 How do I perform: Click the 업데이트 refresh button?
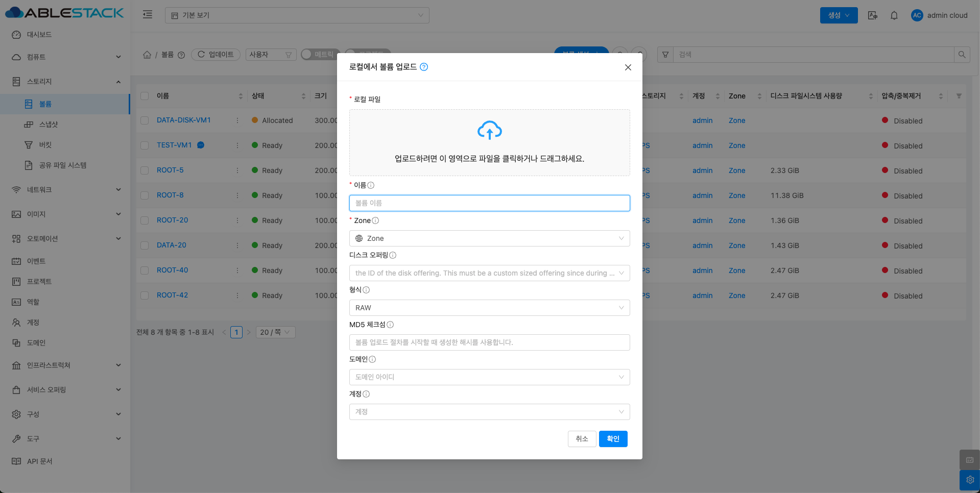tap(216, 55)
